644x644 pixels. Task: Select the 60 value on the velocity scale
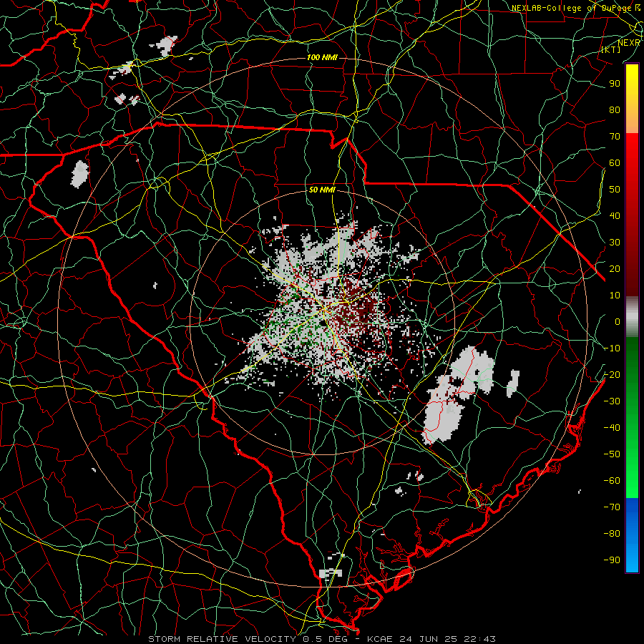point(615,162)
